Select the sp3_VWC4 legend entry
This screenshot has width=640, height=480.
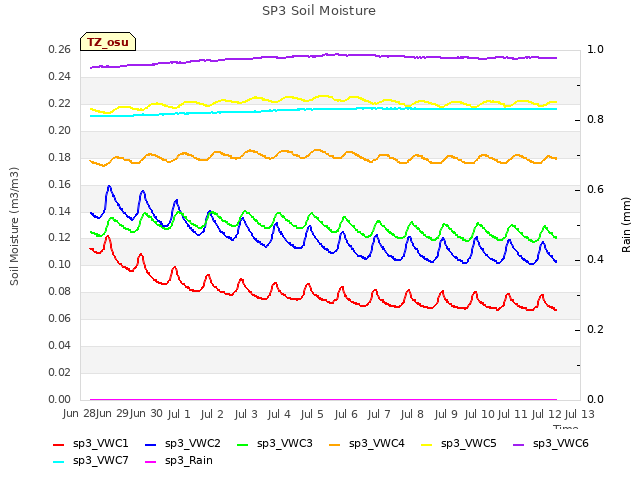tap(367, 444)
